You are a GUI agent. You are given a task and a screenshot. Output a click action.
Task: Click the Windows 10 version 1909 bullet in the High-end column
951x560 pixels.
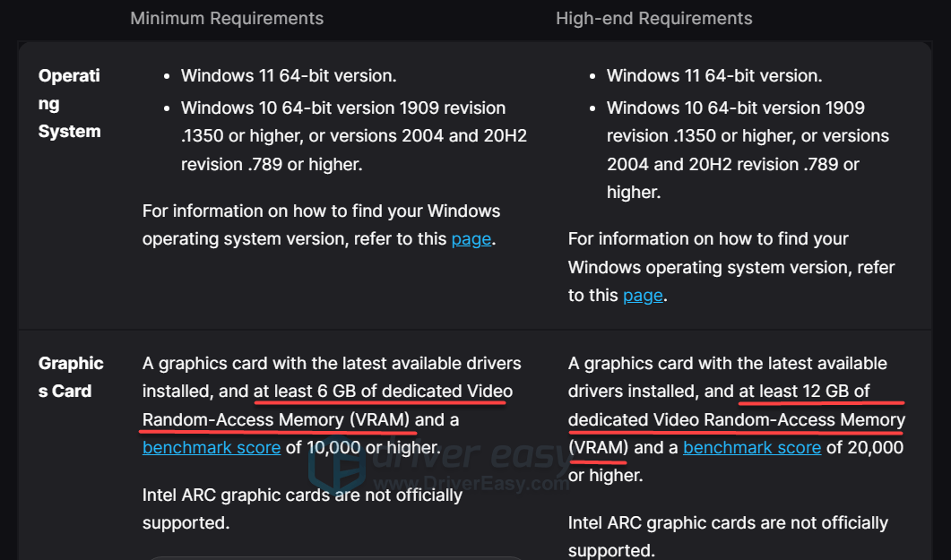coord(748,151)
